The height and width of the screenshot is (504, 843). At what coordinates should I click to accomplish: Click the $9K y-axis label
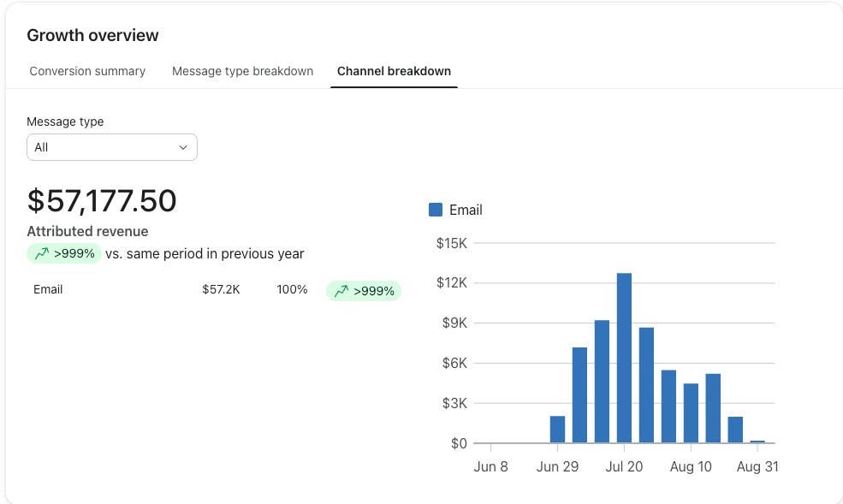point(454,323)
